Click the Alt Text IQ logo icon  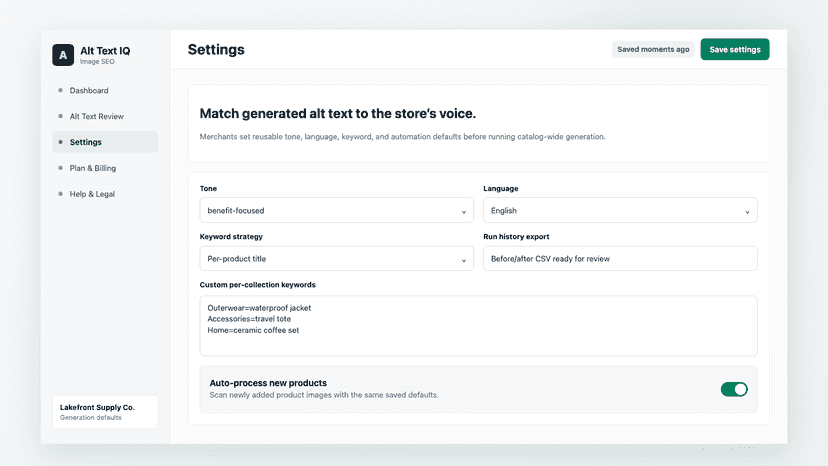coord(63,55)
